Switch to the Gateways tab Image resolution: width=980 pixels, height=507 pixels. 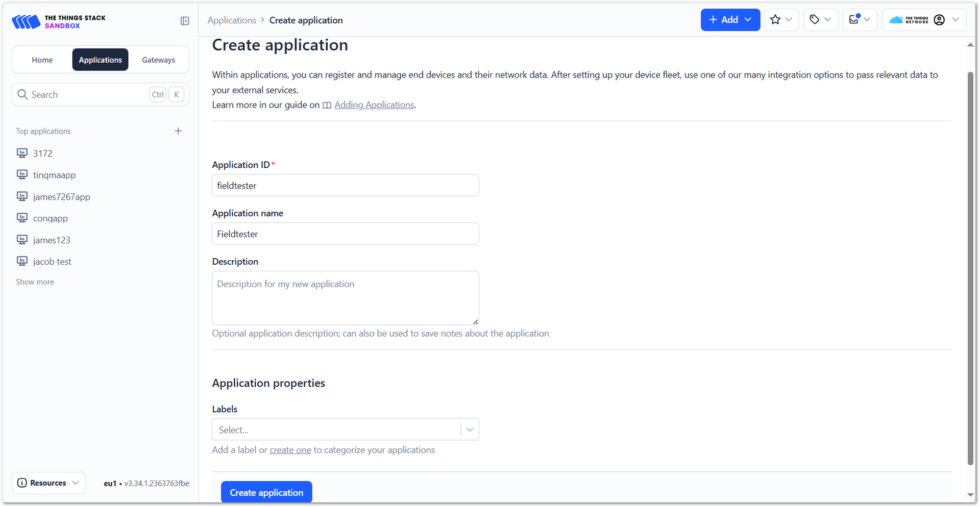(x=158, y=59)
